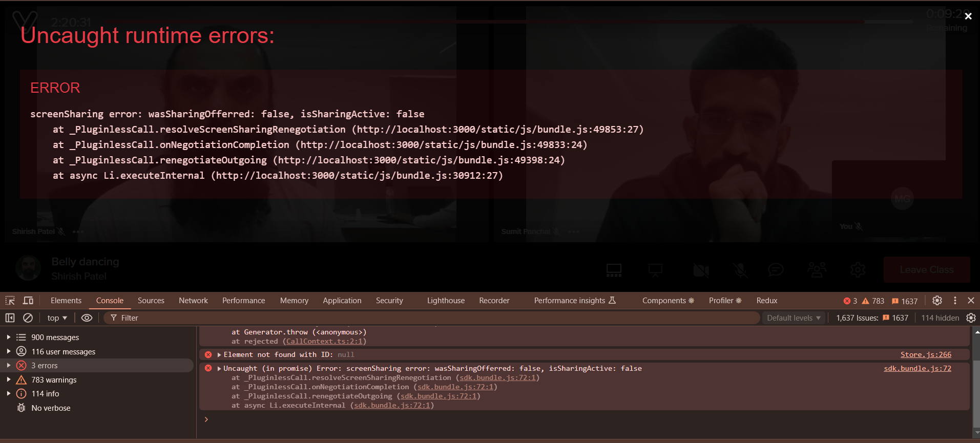Expand the 116 user messages group
Viewport: 980px width, 443px height.
click(9, 351)
